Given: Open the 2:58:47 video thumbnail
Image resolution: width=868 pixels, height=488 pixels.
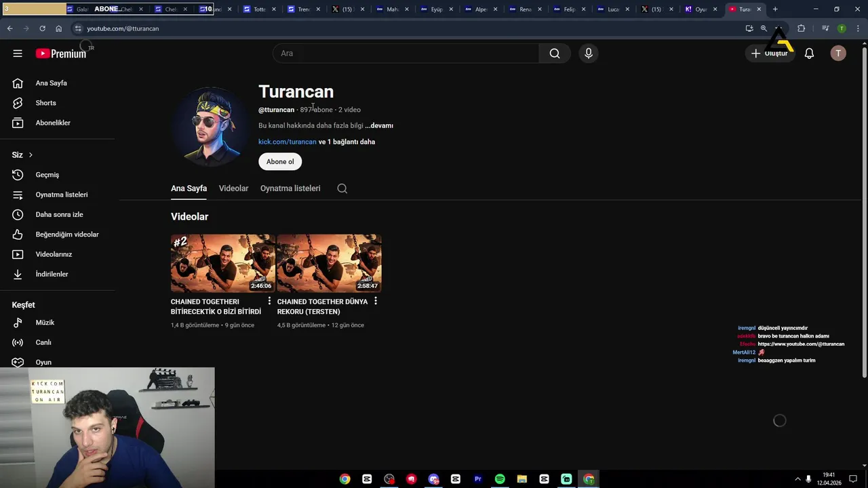Looking at the screenshot, I should click(329, 263).
